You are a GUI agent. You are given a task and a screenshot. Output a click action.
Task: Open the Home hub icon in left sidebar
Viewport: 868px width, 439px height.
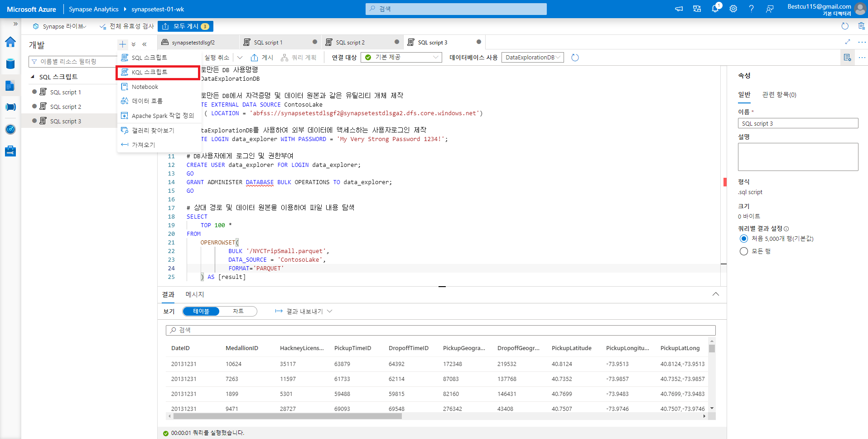point(10,42)
